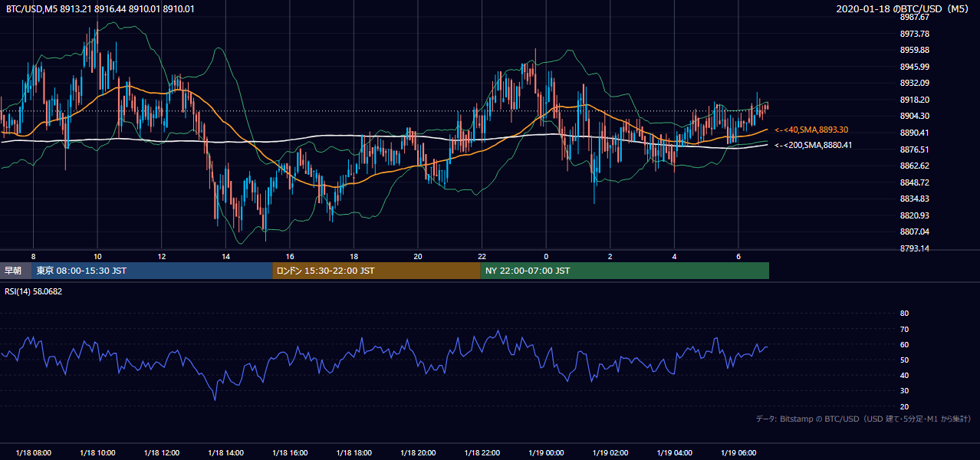The image size is (980, 460).
Task: Click the RSI 30 level label
Action: pos(904,391)
